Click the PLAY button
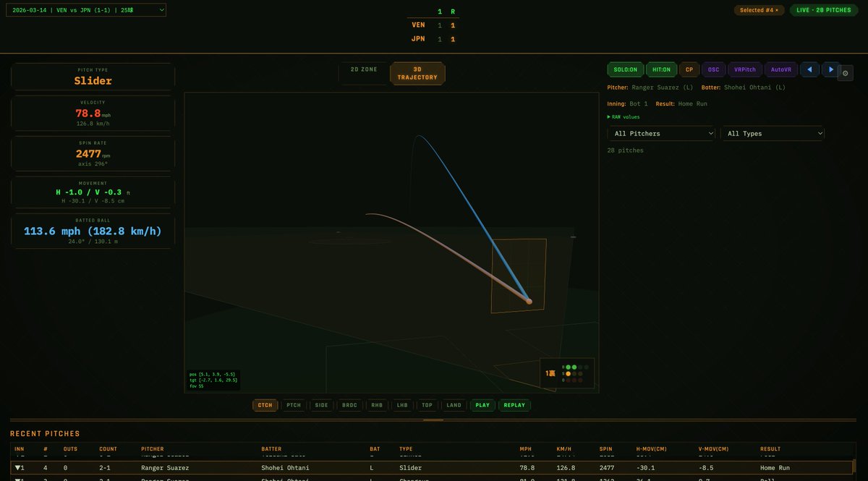Viewport: 868px width, 481px height. point(482,405)
